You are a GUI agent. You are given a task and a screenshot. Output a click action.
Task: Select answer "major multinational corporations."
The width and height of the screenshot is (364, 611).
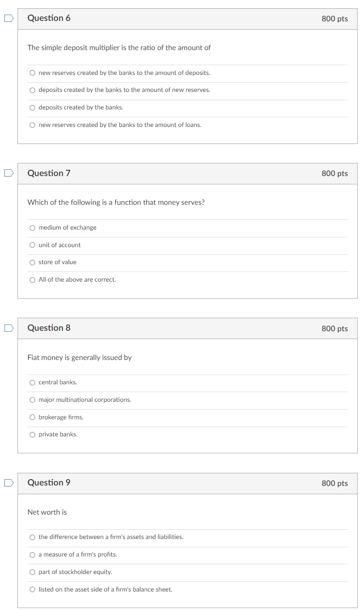pos(32,400)
